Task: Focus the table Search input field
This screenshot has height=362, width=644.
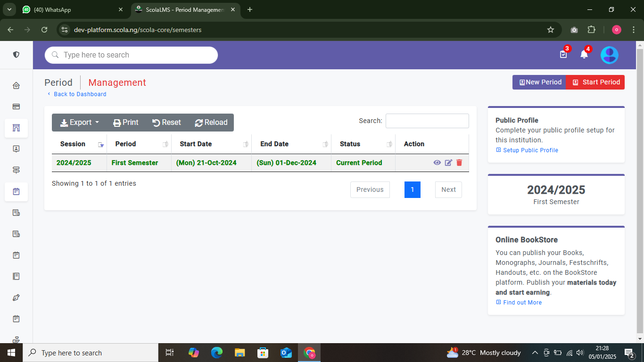Action: point(427,121)
